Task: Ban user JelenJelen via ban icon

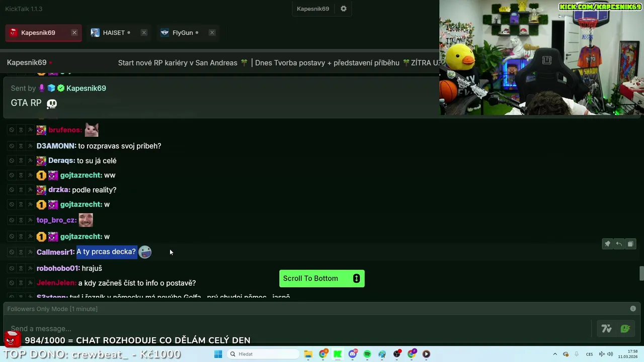Action: point(12,283)
